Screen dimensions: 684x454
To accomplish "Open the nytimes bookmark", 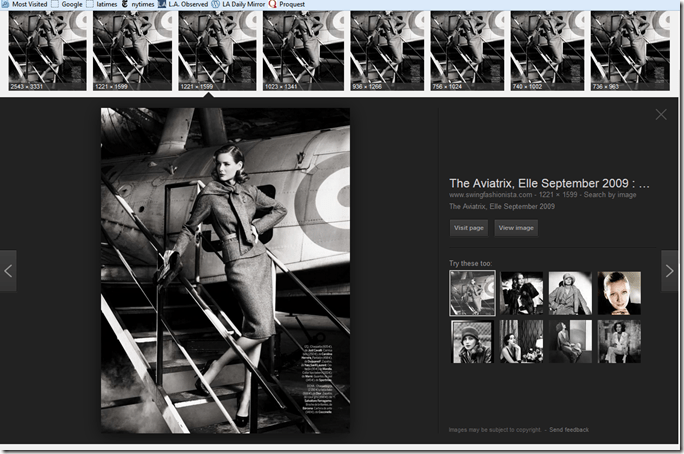I will click(139, 4).
